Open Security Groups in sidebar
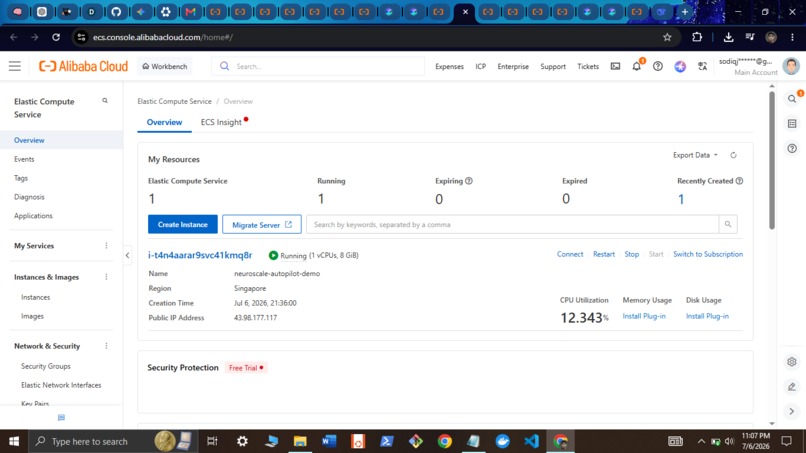Image resolution: width=806 pixels, height=453 pixels. tap(46, 366)
